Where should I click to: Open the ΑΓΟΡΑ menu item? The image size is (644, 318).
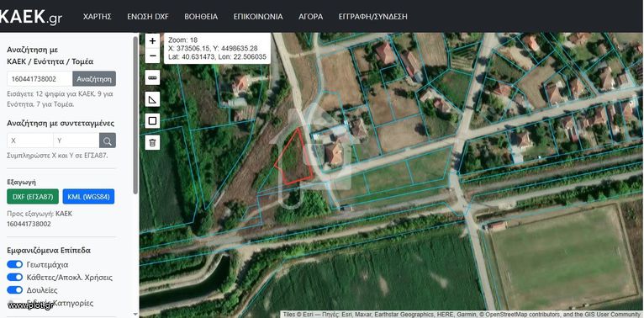(310, 17)
